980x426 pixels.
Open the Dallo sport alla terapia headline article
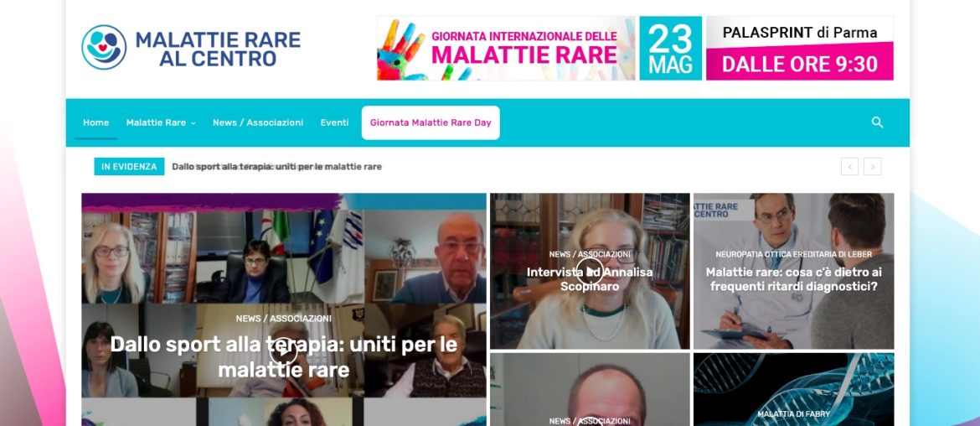tap(284, 356)
